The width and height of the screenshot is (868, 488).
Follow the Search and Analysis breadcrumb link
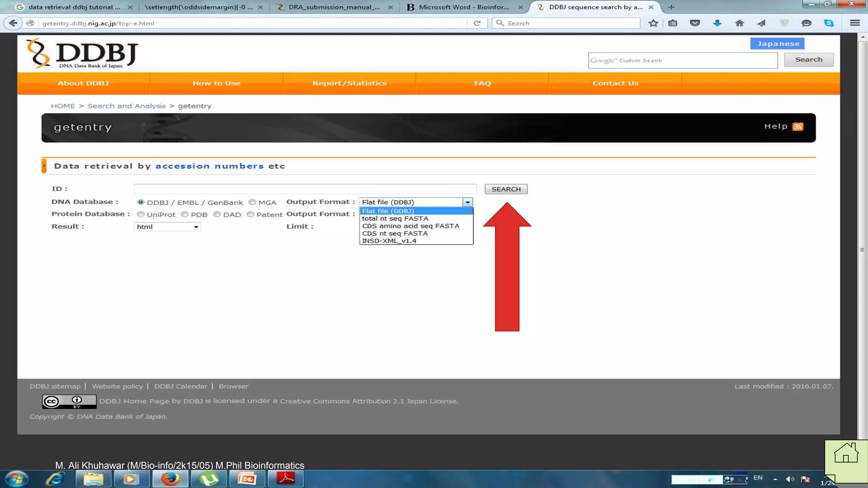(126, 106)
